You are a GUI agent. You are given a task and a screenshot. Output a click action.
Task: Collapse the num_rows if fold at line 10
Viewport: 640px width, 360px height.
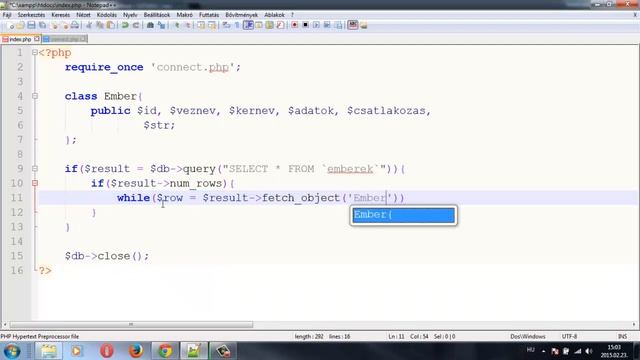click(35, 183)
